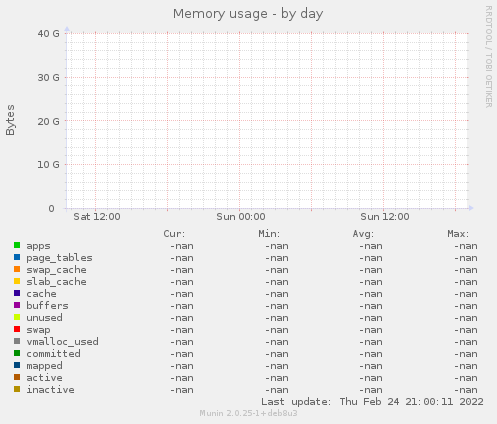This screenshot has height=424, width=497.
Task: Click the page_tables blue color swatch
Action: click(17, 257)
